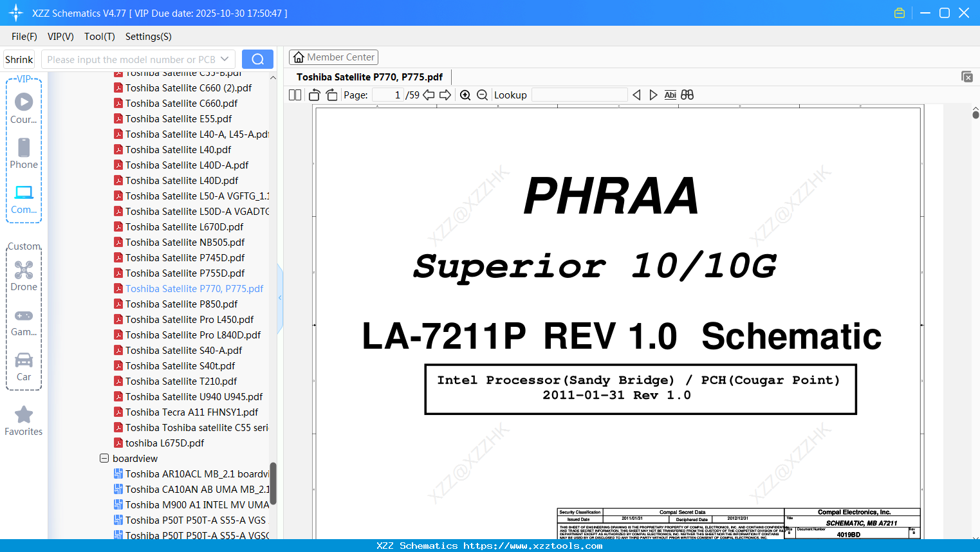Click the Lookup text field
The height and width of the screenshot is (552, 980).
click(x=579, y=95)
